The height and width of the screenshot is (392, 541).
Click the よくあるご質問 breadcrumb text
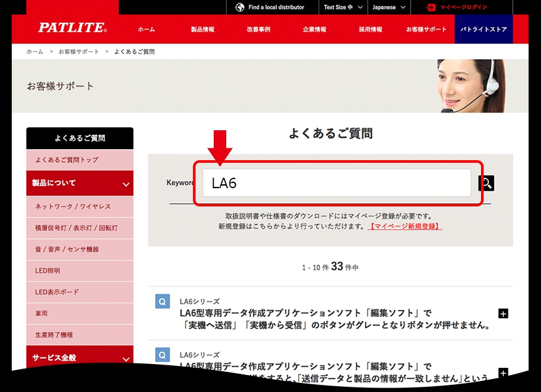pyautogui.click(x=134, y=51)
